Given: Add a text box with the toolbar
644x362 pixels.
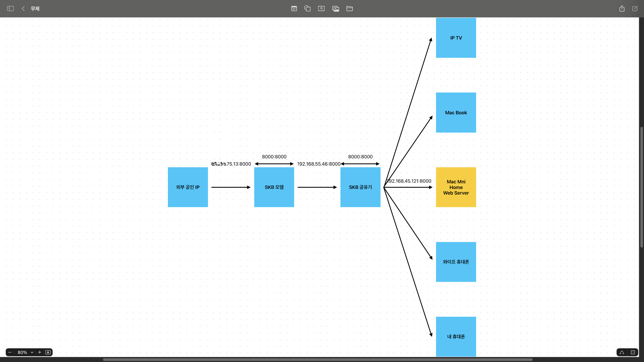Looking at the screenshot, I should point(321,9).
